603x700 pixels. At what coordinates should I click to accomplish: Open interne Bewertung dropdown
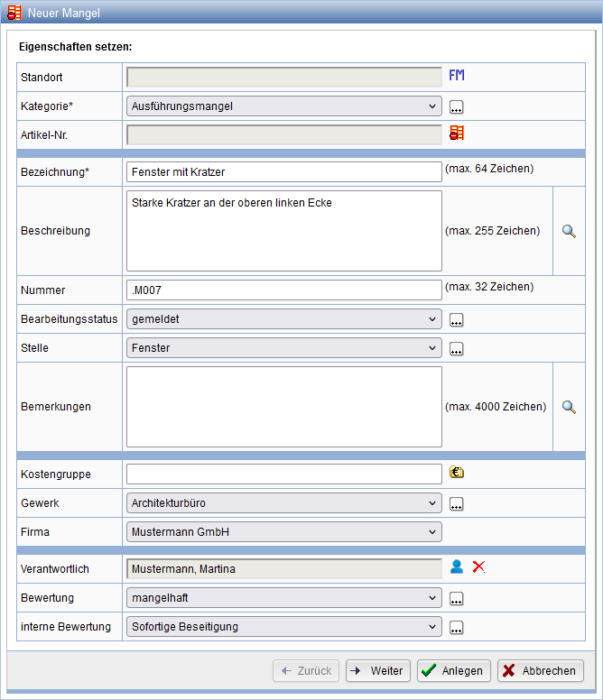coord(284,627)
